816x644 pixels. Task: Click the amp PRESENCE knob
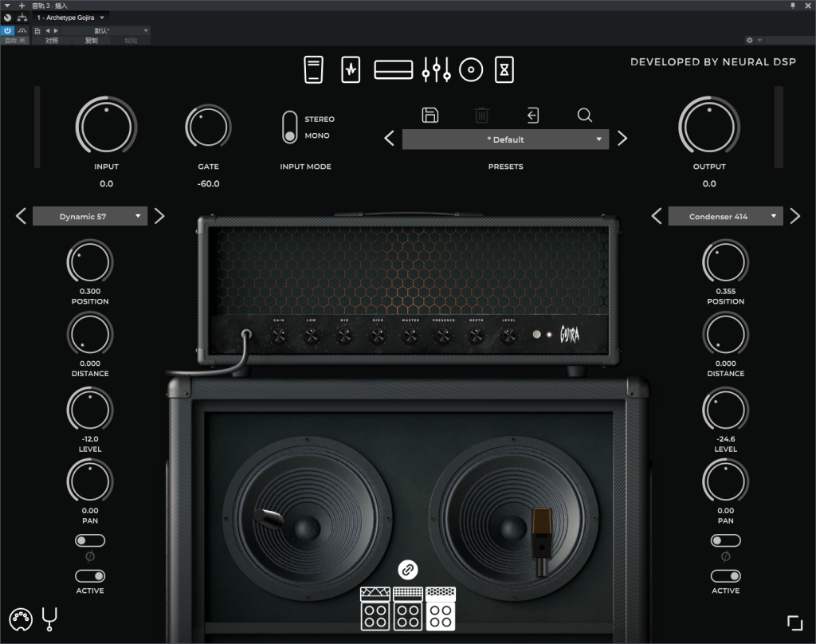[443, 336]
